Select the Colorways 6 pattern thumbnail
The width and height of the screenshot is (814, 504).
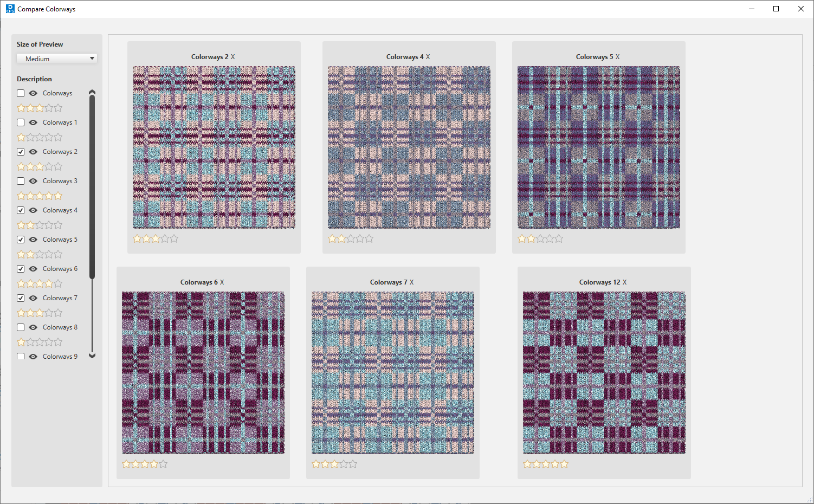pos(203,373)
